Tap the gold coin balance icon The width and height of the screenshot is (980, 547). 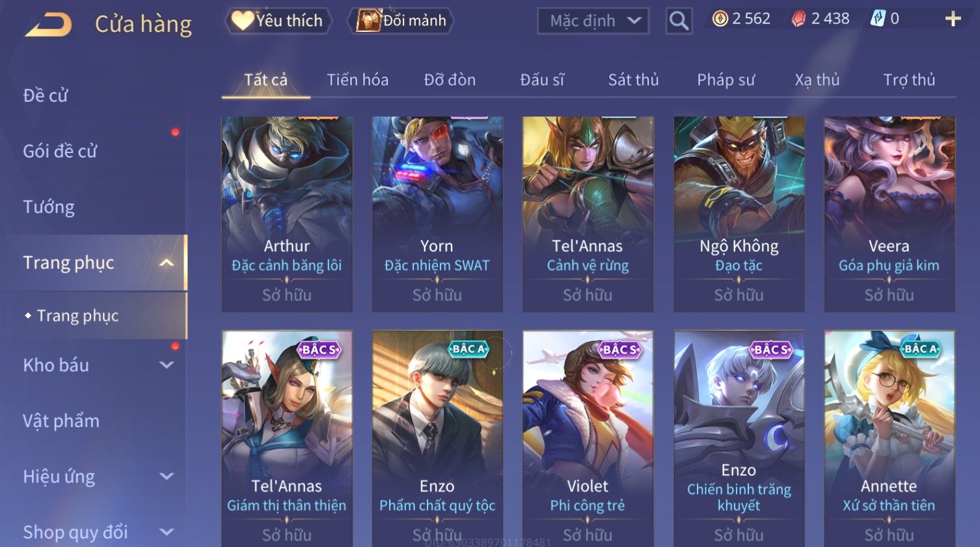tap(720, 19)
